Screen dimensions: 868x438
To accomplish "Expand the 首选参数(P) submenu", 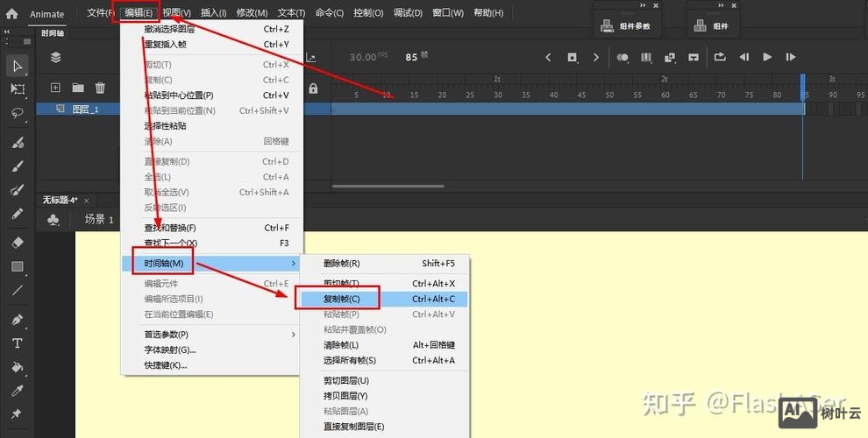I will (x=212, y=335).
